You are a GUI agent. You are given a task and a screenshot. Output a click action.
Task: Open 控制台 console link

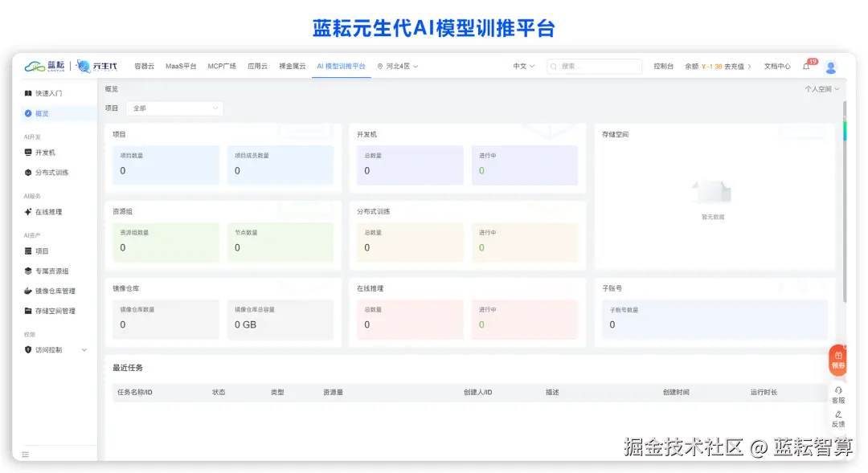[x=663, y=67]
